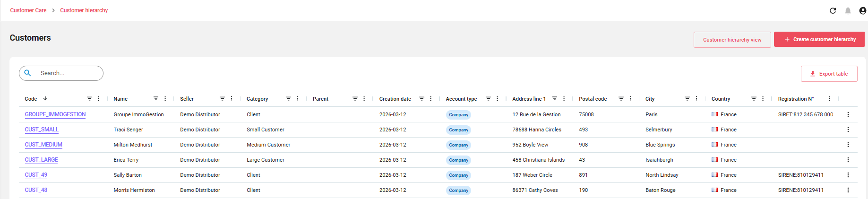
Task: Open Creation date column options menu
Action: [x=430, y=98]
